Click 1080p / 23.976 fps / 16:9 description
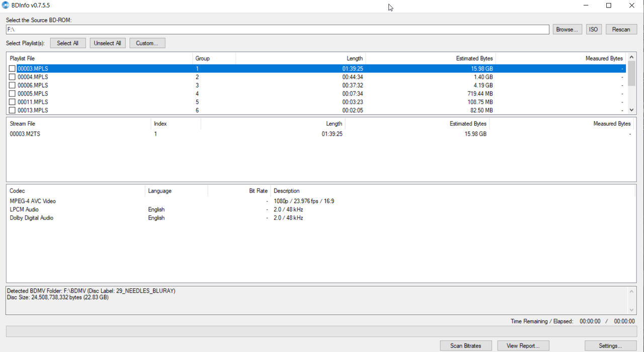 click(x=304, y=201)
